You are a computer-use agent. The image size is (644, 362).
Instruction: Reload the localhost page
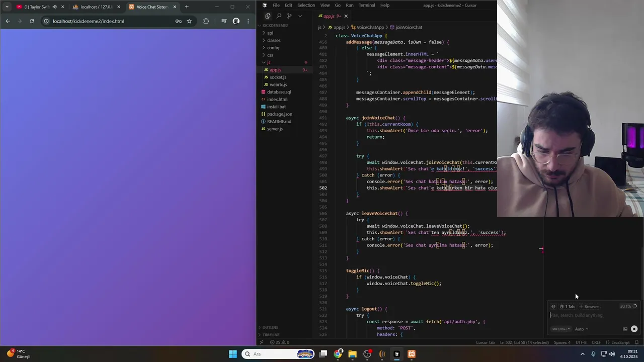pyautogui.click(x=32, y=21)
